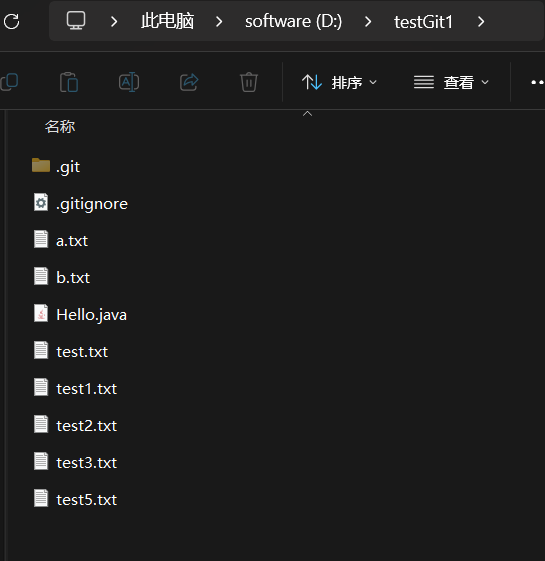Select the .git folder name

point(68,167)
